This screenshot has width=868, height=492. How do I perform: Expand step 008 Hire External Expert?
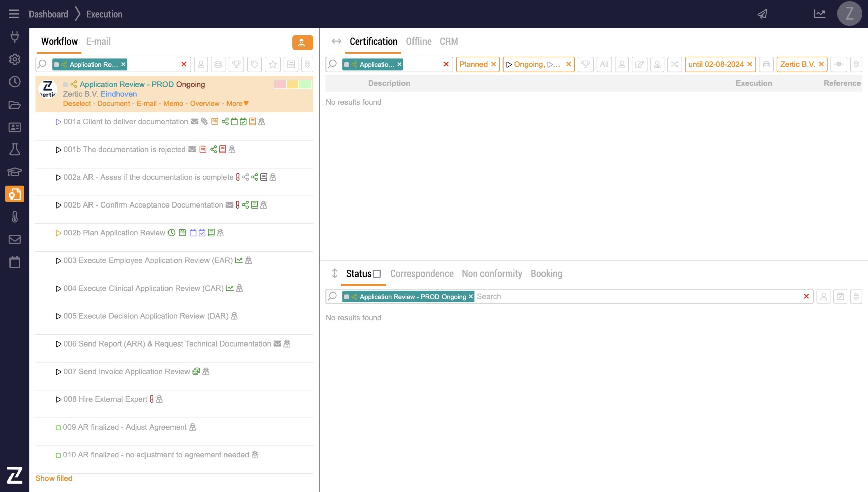pyautogui.click(x=58, y=400)
